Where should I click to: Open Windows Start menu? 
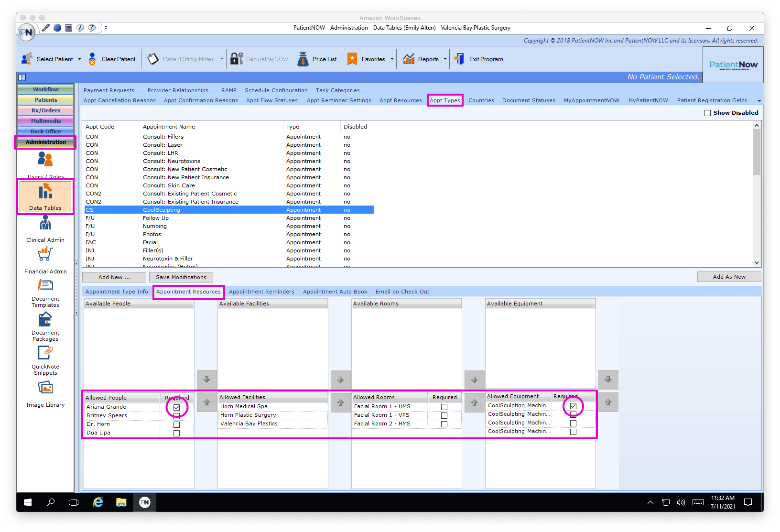[28, 502]
